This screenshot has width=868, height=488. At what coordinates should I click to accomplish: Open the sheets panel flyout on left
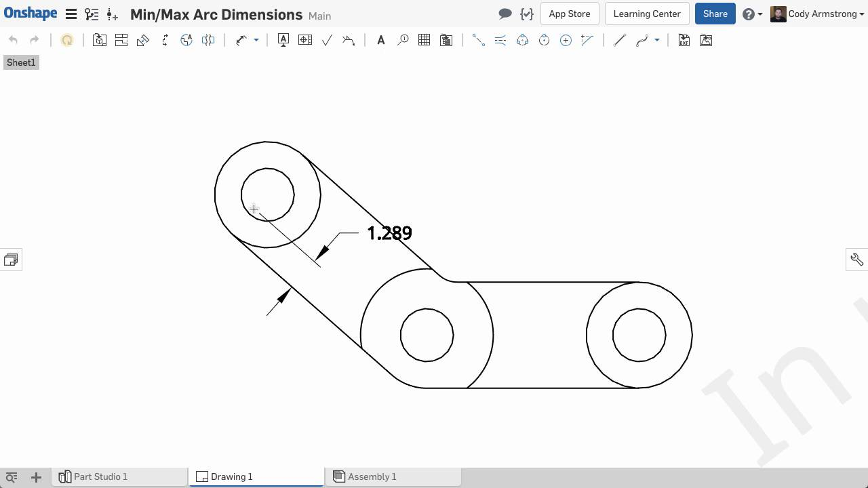[11, 260]
